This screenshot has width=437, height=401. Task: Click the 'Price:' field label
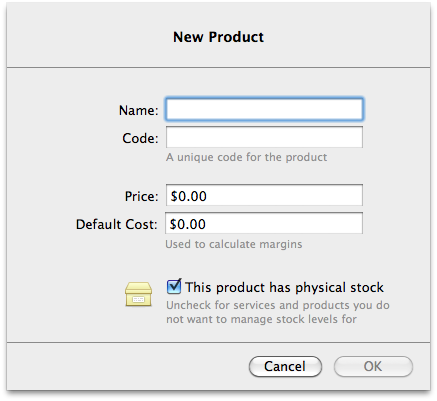141,196
